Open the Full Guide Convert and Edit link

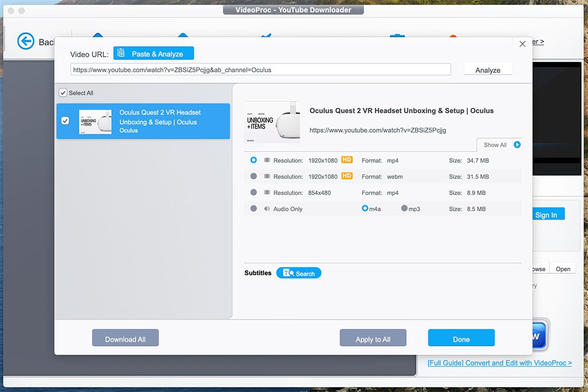500,363
